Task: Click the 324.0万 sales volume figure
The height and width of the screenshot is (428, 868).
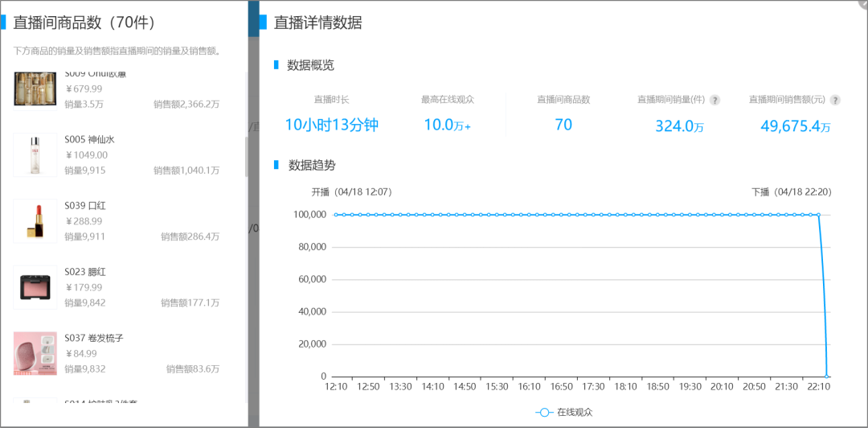Action: [x=679, y=126]
